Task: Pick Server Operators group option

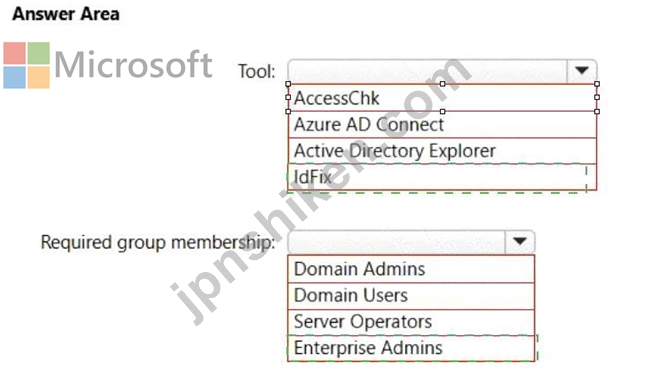Action: (411, 322)
